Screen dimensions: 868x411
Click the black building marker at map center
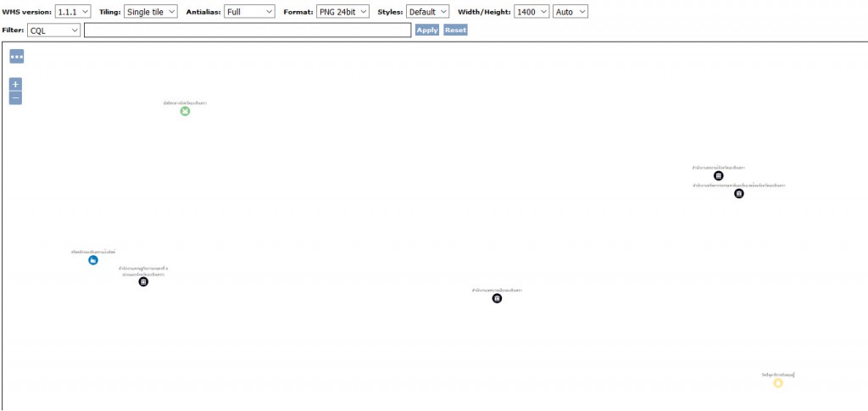(x=497, y=298)
